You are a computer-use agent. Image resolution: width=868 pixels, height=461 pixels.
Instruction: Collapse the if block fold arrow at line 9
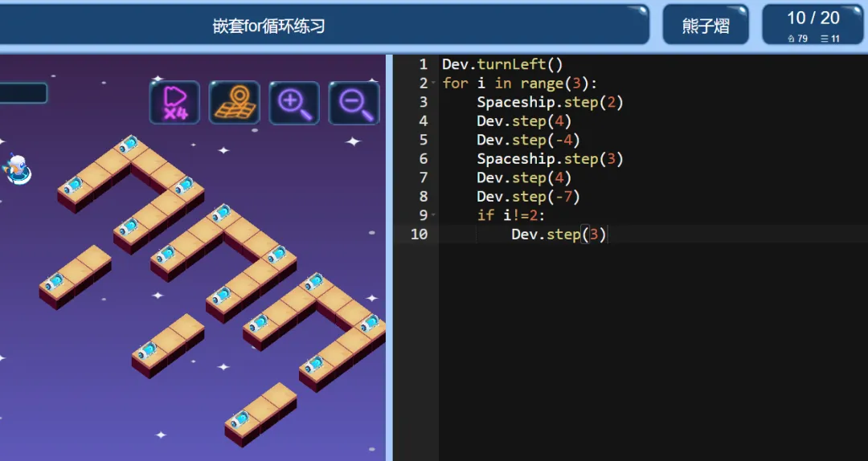click(x=433, y=214)
